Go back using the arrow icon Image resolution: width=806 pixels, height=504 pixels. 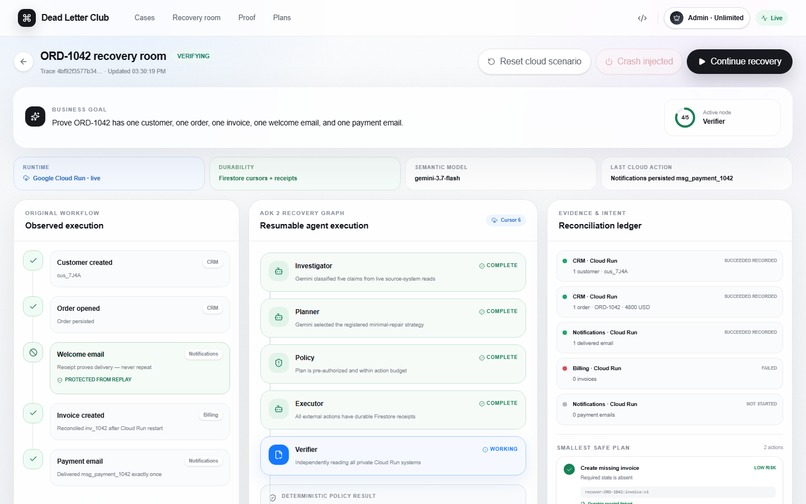[x=24, y=62]
